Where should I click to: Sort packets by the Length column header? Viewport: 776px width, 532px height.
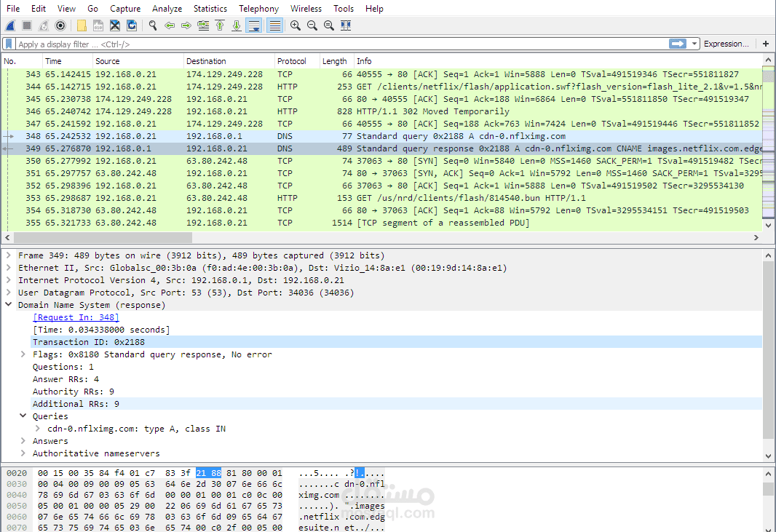point(336,61)
